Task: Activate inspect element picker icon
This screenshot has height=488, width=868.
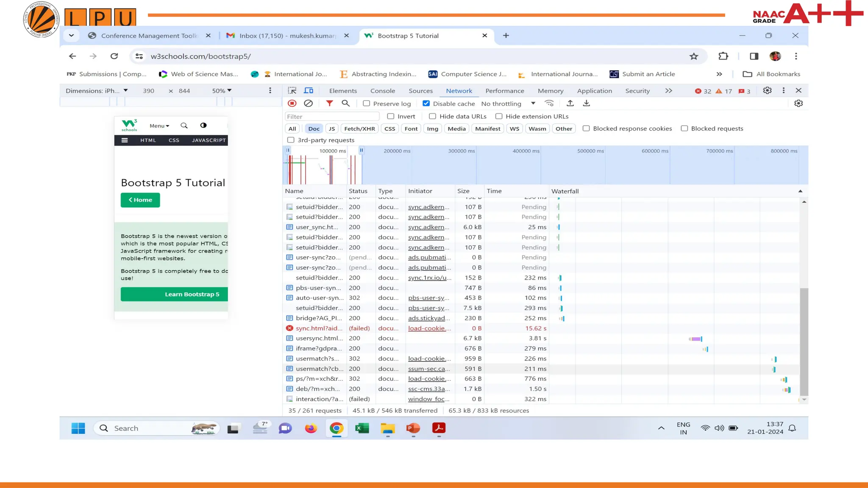Action: tap(292, 91)
